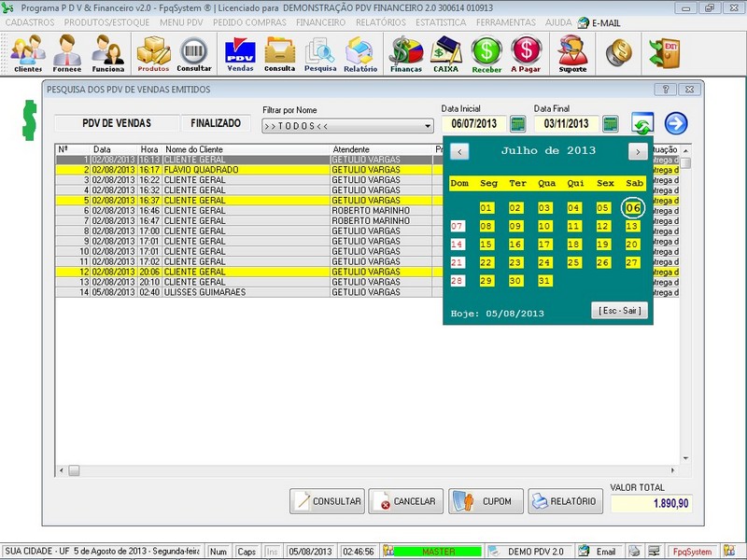Click the green refresh window icon
747x560 pixels.
[642, 123]
